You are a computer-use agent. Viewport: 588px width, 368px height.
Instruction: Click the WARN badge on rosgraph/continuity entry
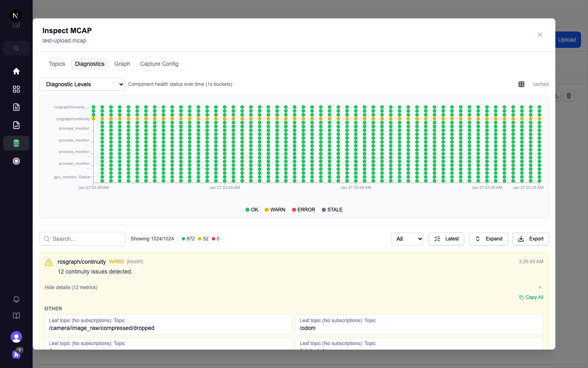click(116, 262)
